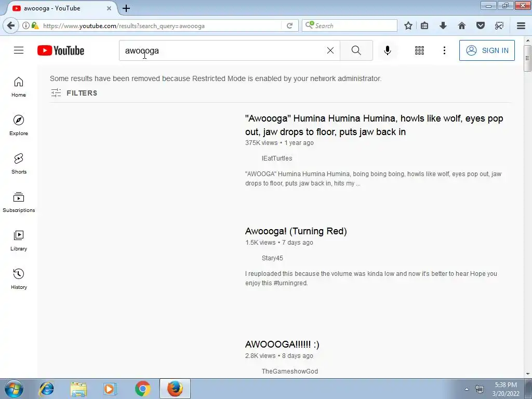Image resolution: width=532 pixels, height=399 pixels.
Task: Open a new tab with plus button
Action: pyautogui.click(x=126, y=8)
